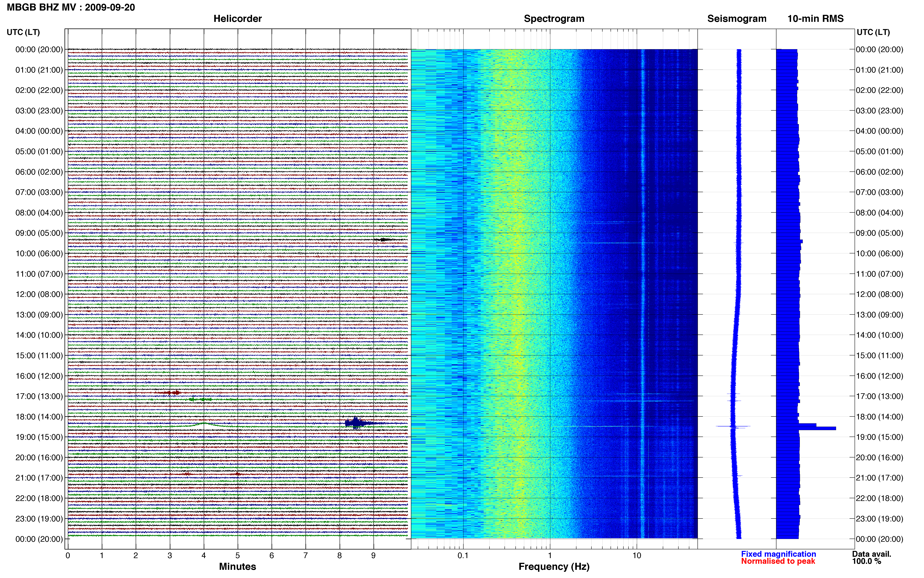Click Helicorder axis time label 03:00 (23:00)
This screenshot has width=924, height=578.
click(x=39, y=111)
